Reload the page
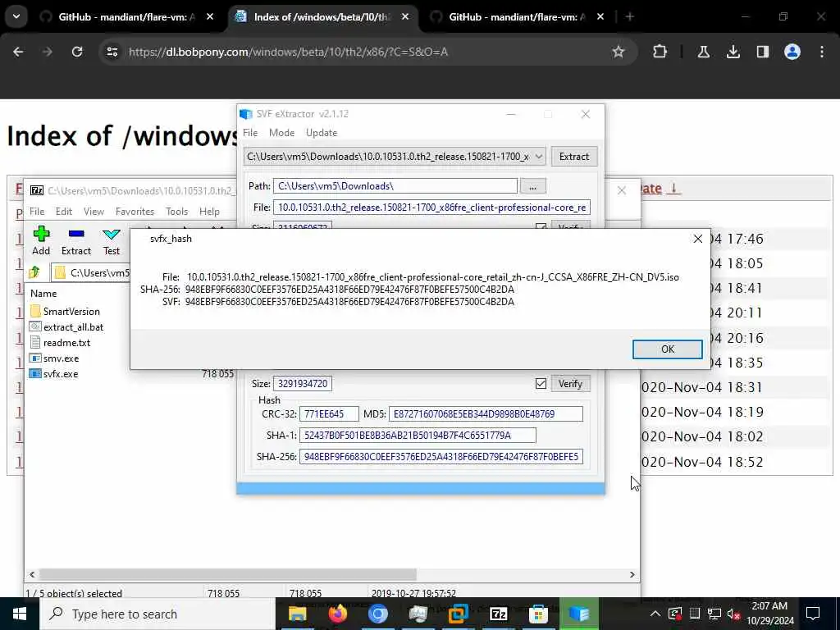Screen dimensions: 840x630 (77, 52)
